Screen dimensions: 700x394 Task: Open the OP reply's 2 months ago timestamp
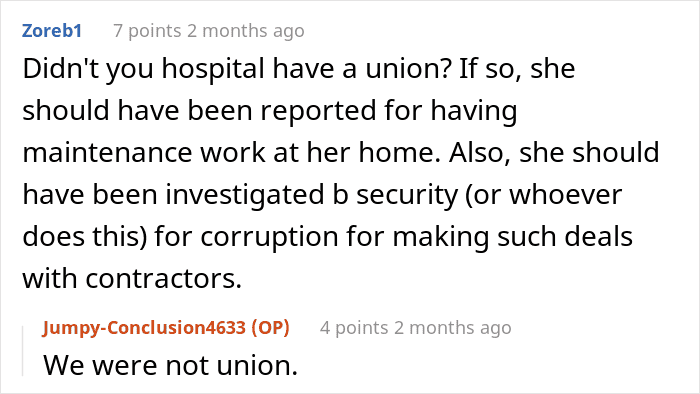click(453, 328)
